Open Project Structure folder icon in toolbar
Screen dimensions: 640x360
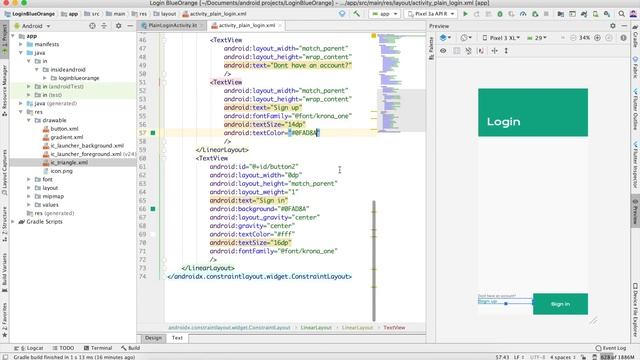(x=560, y=14)
